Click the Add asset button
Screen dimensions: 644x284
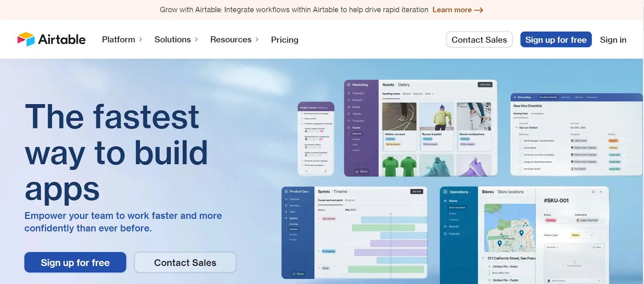pos(485,84)
